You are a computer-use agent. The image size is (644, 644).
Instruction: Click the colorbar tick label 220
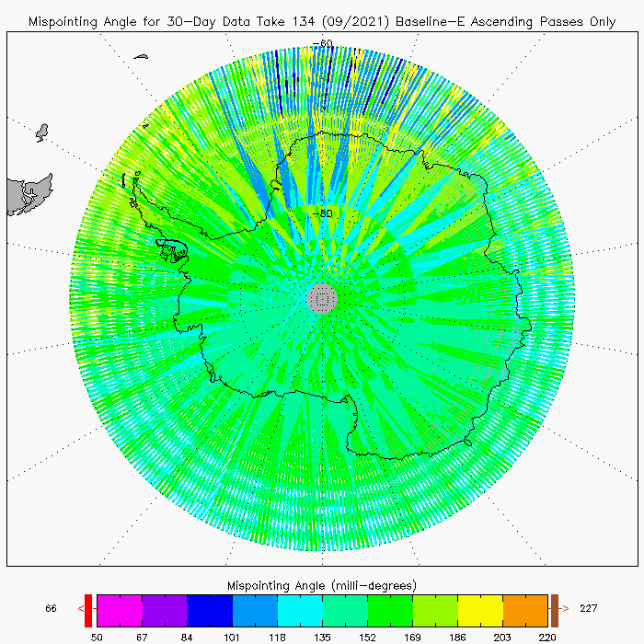pos(547,638)
